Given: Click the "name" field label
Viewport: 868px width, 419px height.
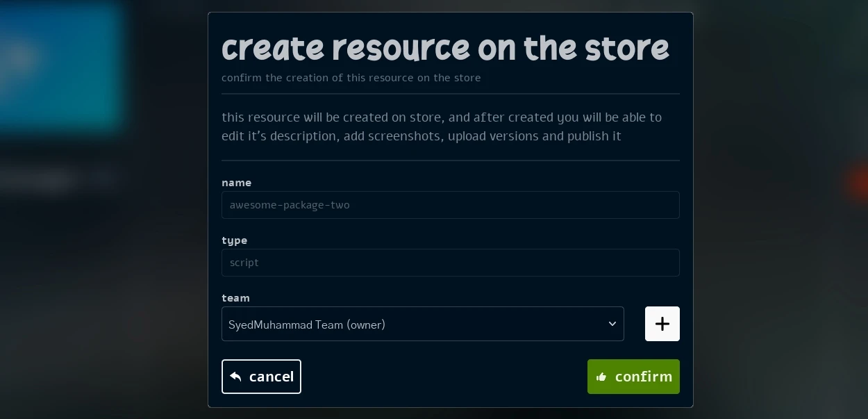Looking at the screenshot, I should [x=236, y=183].
